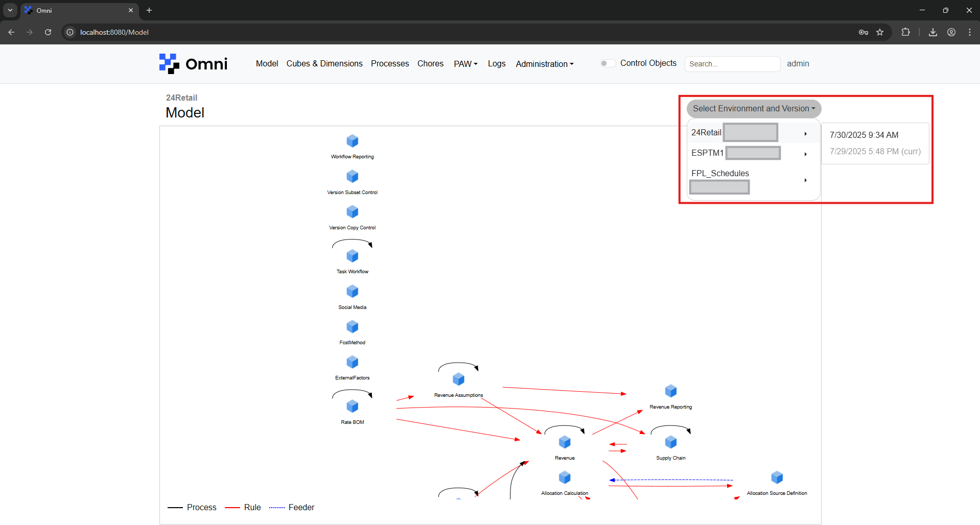980x525 pixels.
Task: Select the Task Workflow cube icon
Action: click(352, 256)
